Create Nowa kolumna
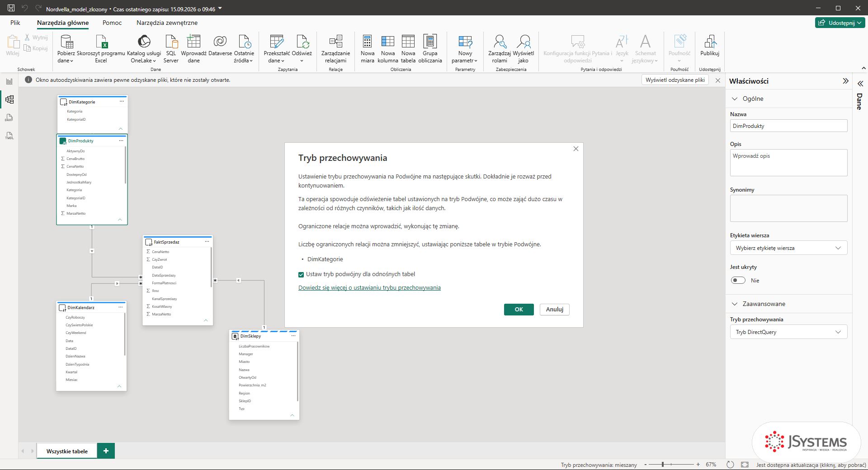The height and width of the screenshot is (470, 868). click(x=388, y=49)
